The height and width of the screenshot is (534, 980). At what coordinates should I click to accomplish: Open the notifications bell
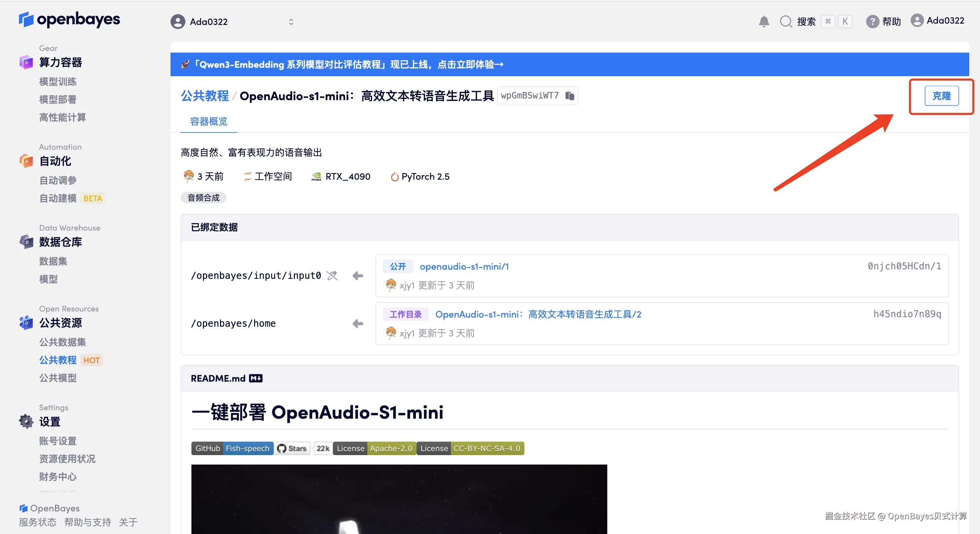click(764, 21)
